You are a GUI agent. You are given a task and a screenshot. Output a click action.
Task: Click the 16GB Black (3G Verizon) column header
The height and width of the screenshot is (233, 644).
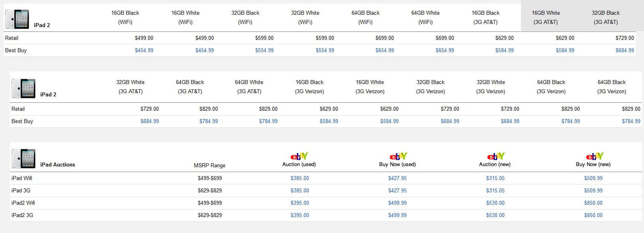(309, 87)
